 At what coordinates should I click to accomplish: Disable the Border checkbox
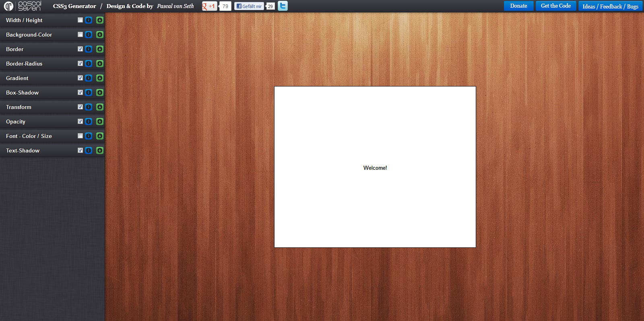80,49
